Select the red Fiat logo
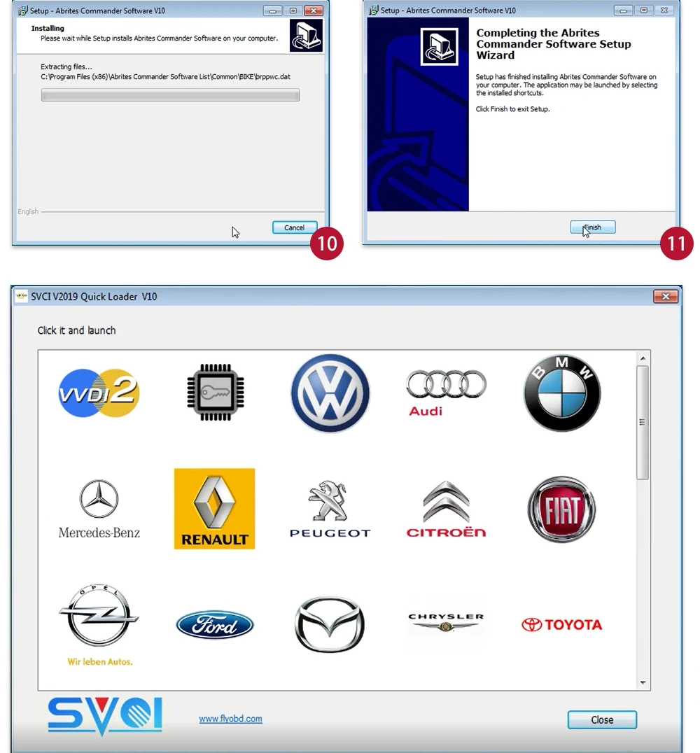700x753 pixels. tap(561, 509)
